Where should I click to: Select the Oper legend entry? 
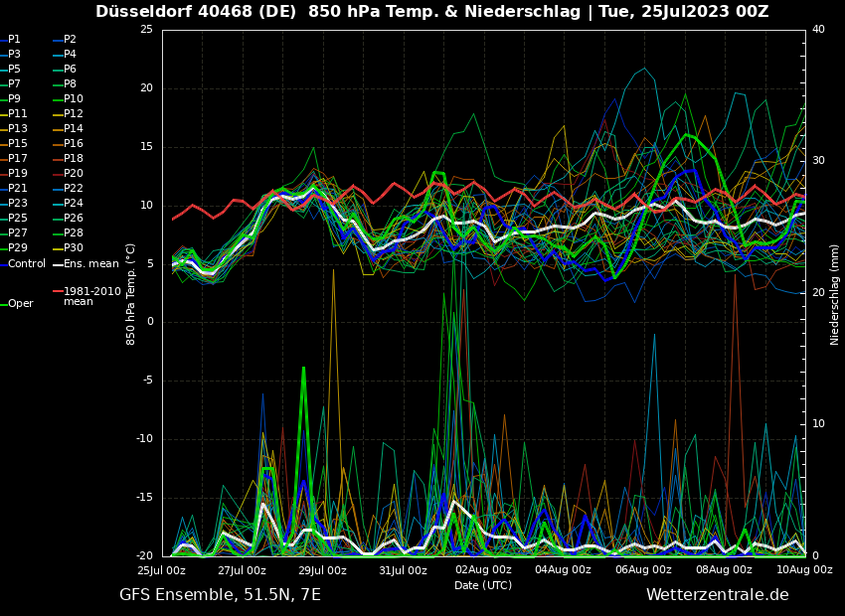[20, 304]
